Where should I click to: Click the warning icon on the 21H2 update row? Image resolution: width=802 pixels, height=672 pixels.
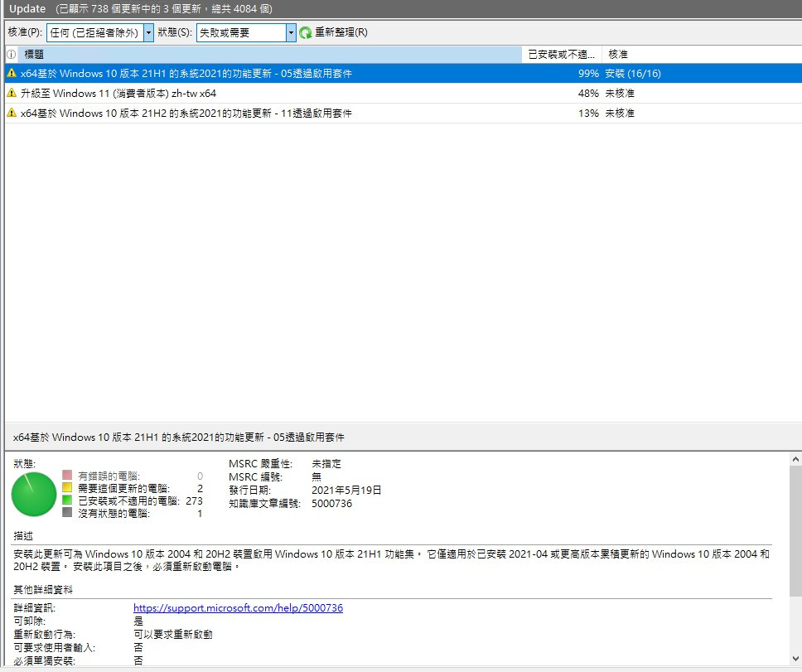12,113
